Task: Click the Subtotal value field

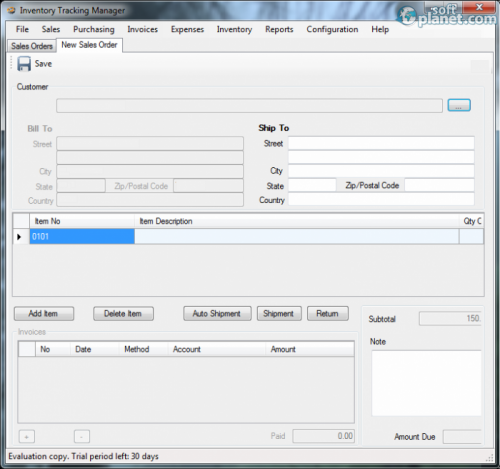Action: (x=450, y=319)
